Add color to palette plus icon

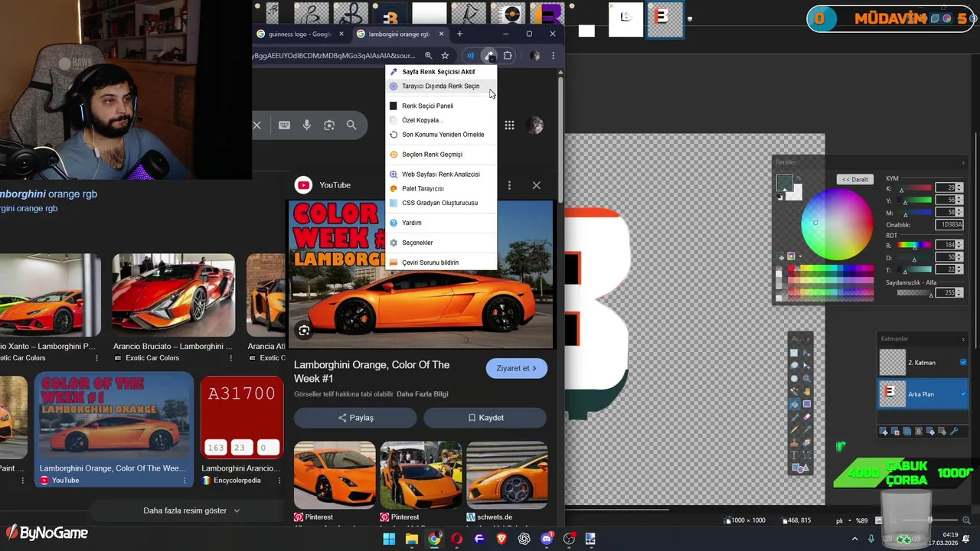781,257
